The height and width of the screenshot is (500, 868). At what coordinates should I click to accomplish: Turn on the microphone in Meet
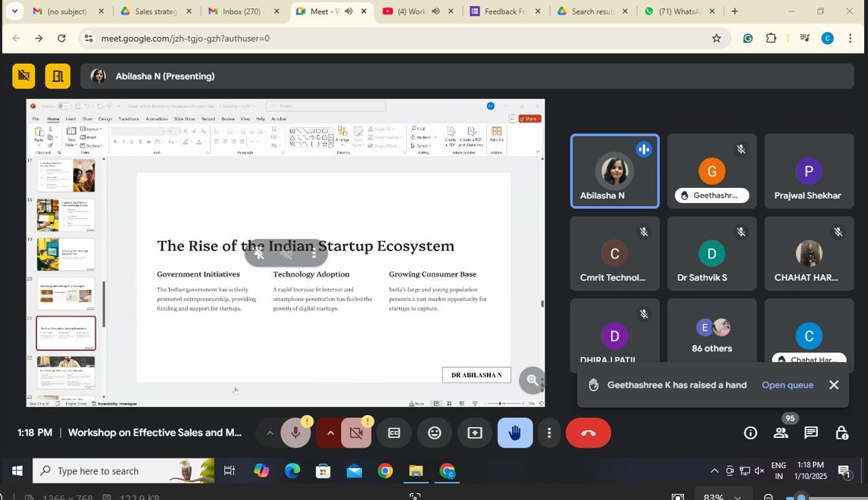pyautogui.click(x=295, y=433)
